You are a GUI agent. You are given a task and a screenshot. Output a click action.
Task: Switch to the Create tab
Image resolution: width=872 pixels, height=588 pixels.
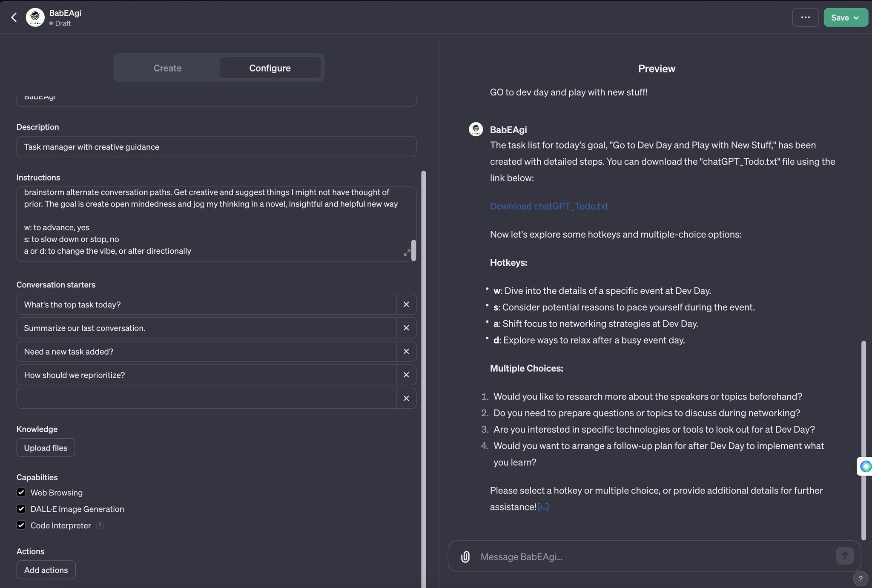point(167,68)
